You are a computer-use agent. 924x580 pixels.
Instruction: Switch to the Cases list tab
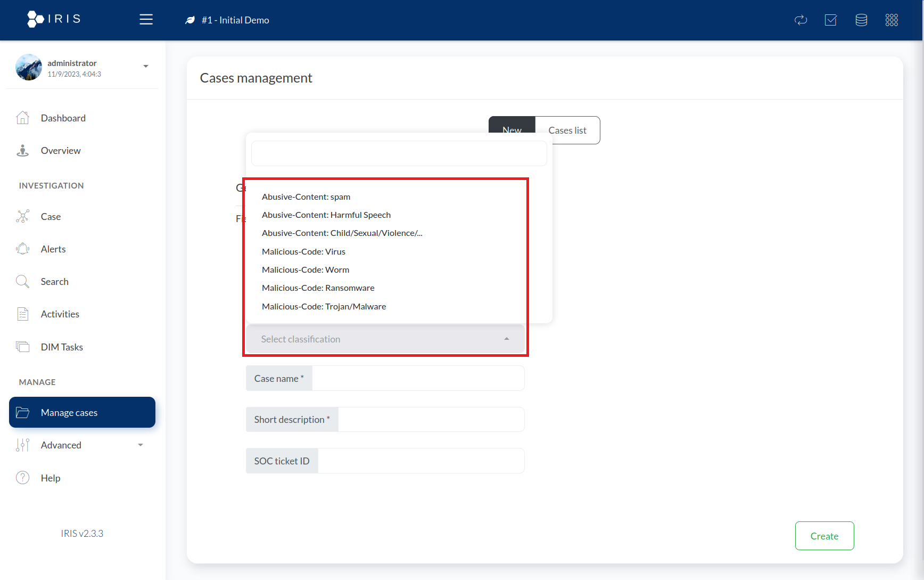pos(567,130)
